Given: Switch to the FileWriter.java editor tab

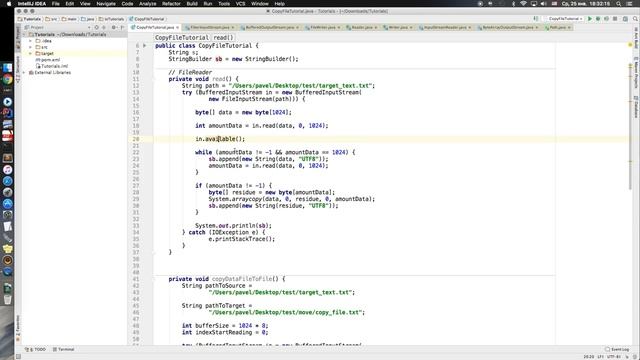Looking at the screenshot, I should coord(322,27).
